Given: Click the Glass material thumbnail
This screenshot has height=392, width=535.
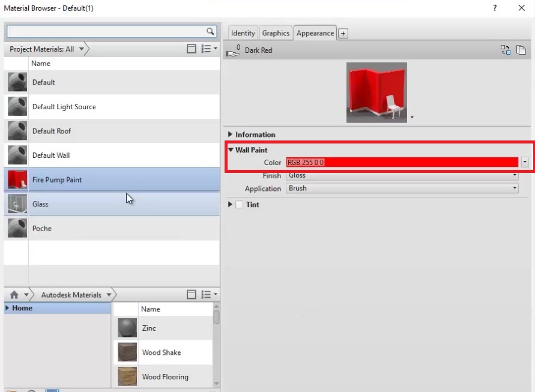Looking at the screenshot, I should click(x=17, y=204).
